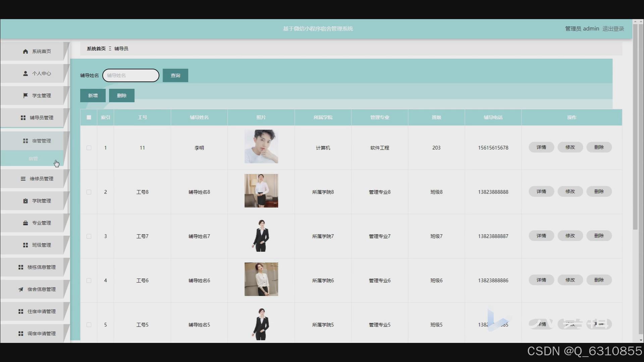The height and width of the screenshot is (362, 644).
Task: Click the 退出登录 logout link
Action: coord(613,29)
